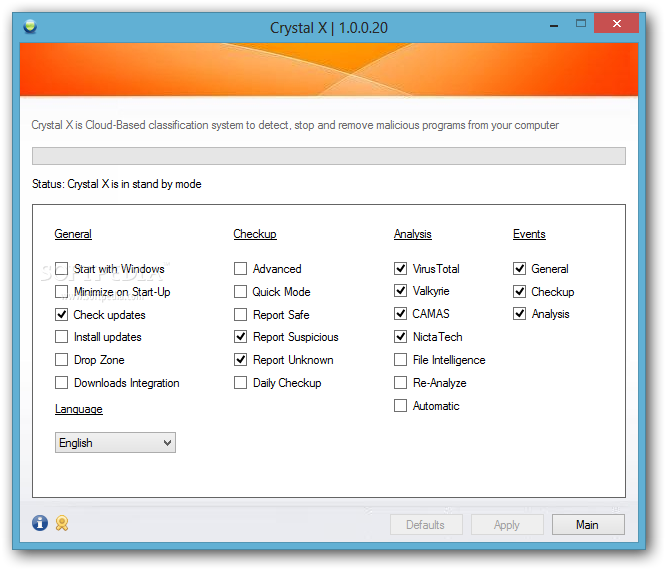The image size is (666, 570).
Task: Enable File Intelligence checkbox
Action: click(x=401, y=359)
